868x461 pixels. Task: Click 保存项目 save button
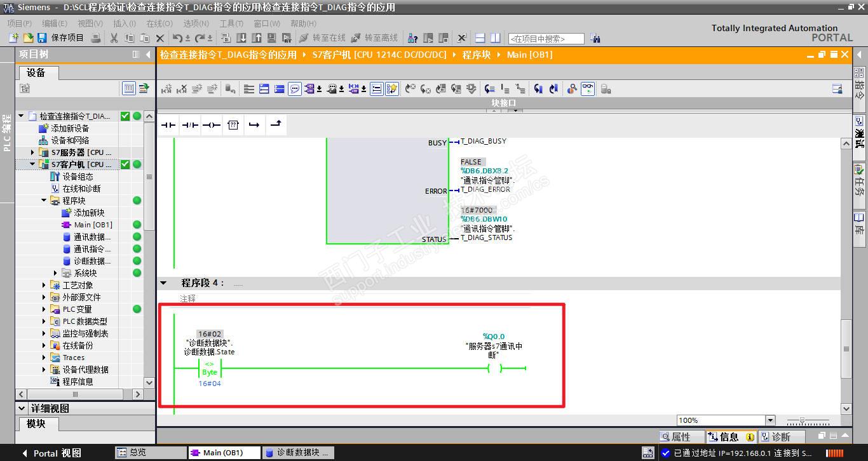click(x=60, y=38)
